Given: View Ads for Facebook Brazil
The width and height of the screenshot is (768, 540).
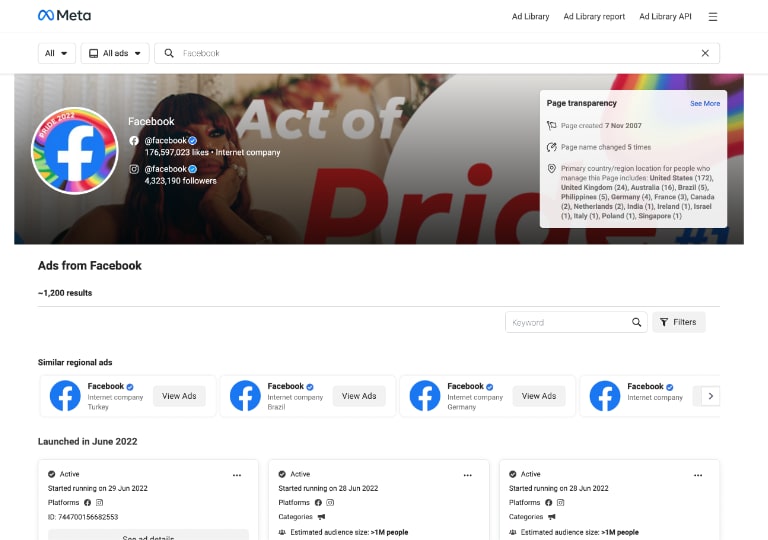Looking at the screenshot, I should point(359,396).
